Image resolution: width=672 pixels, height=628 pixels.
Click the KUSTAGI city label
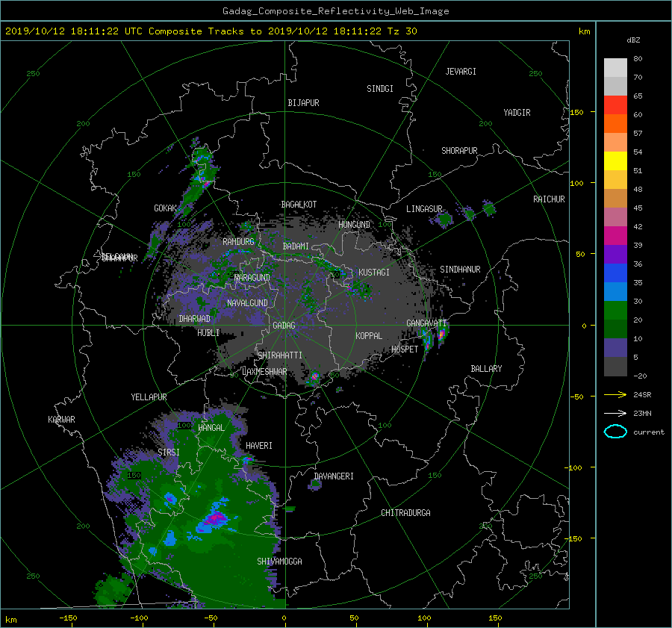click(x=374, y=273)
